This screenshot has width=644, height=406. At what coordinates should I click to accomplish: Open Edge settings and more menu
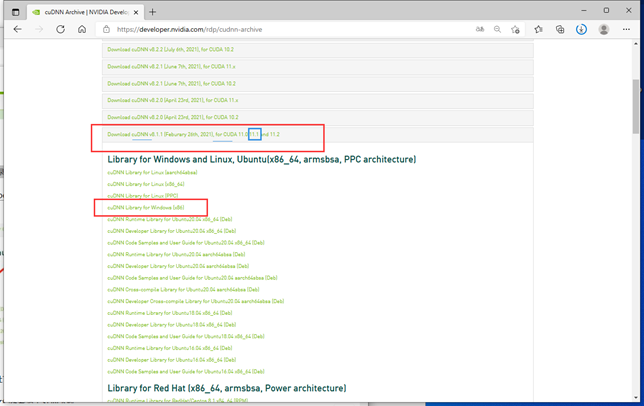626,29
